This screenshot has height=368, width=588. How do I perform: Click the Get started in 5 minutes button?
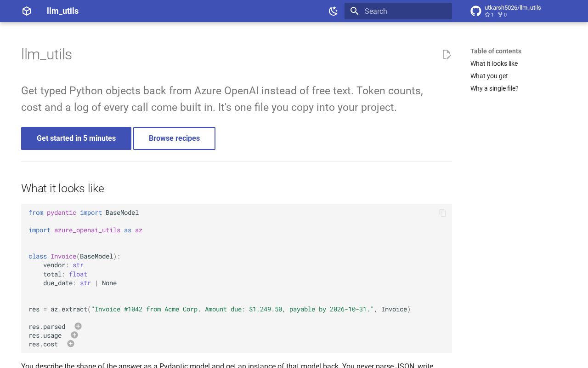click(76, 138)
